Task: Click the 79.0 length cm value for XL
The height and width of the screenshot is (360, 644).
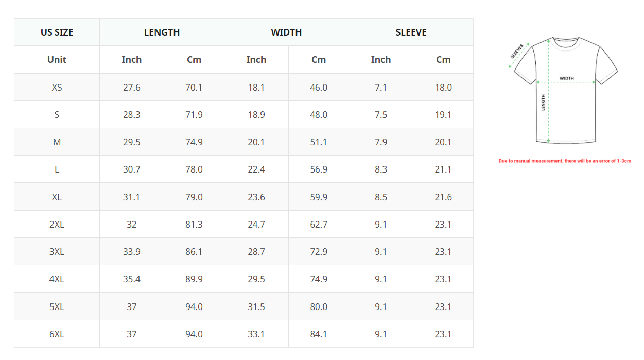Action: pos(194,197)
